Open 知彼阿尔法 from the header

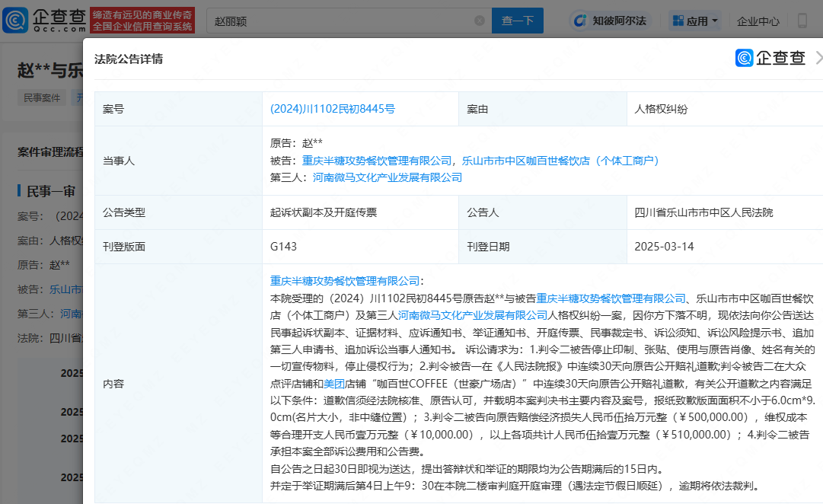click(610, 21)
